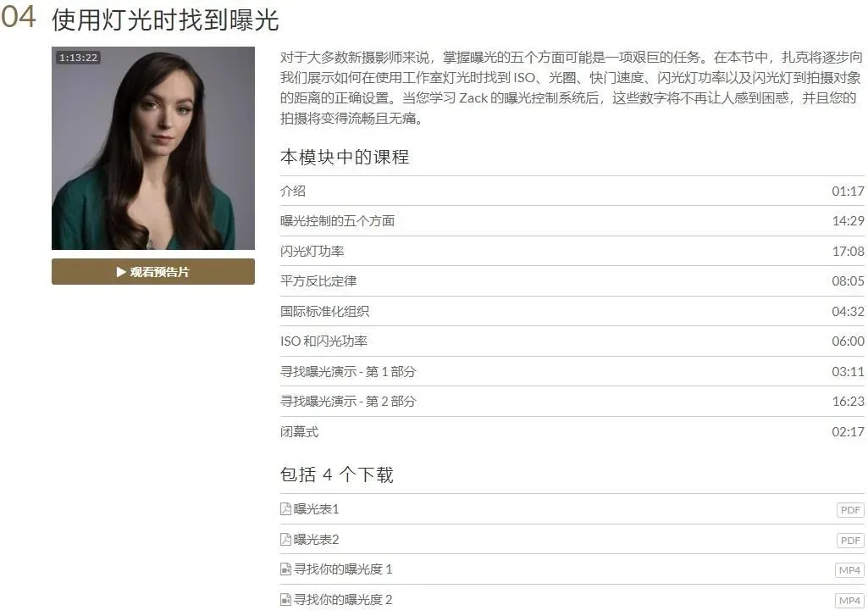
Task: Play the trailer with 观看预告片 button
Action: [x=153, y=272]
